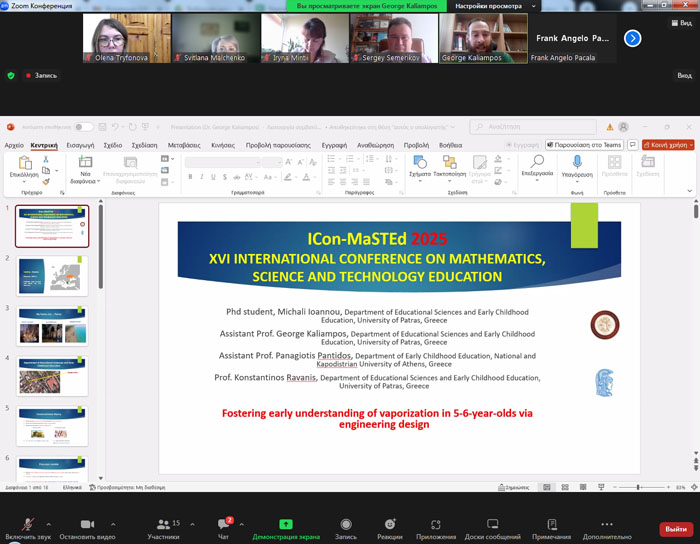
Task: Open Примечания notes in Zoom toolbar
Action: (551, 524)
